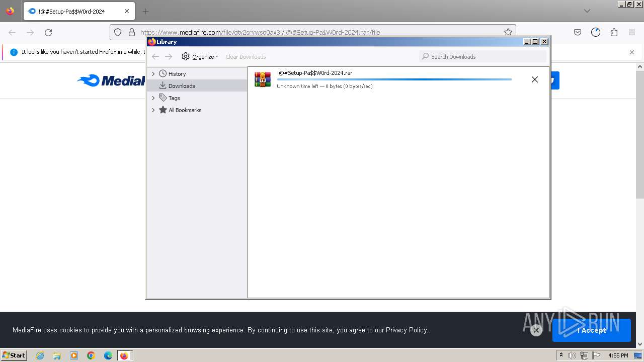The height and width of the screenshot is (362, 644).
Task: Click the Firefox View icon in tab bar
Action: [10, 11]
